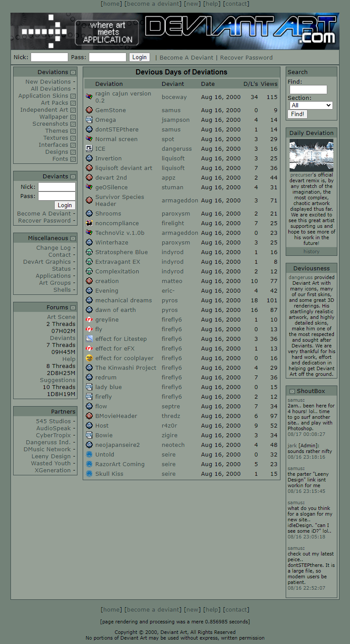The width and height of the screenshot is (350, 644).
Task: Click Login button in Deviants sidebar panel
Action: tap(65, 205)
